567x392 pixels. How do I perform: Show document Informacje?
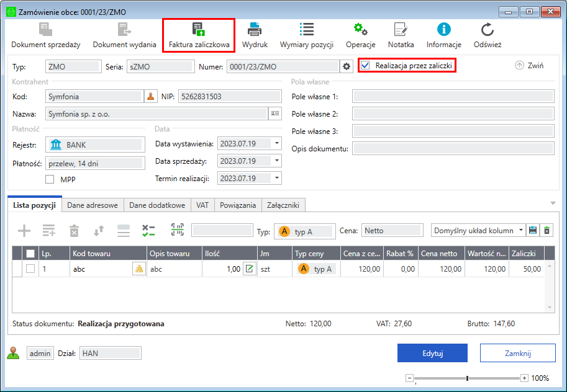pos(443,29)
